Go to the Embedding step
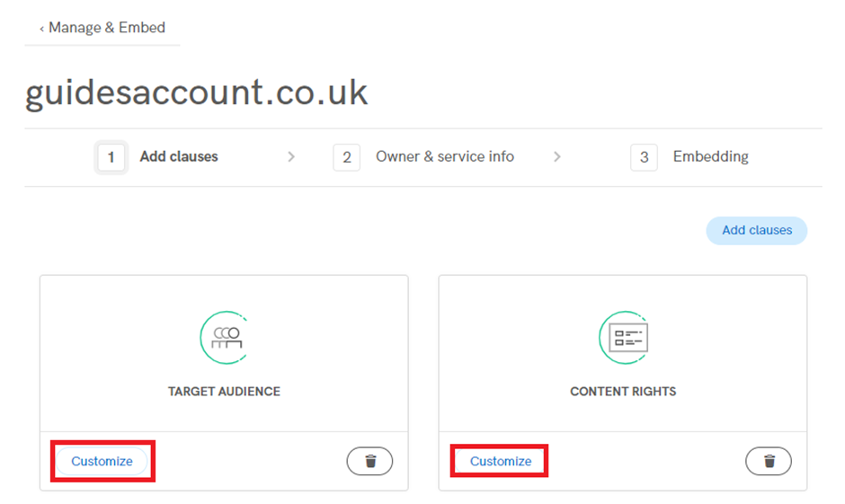Viewport: 845px width, 504px height. coord(710,156)
